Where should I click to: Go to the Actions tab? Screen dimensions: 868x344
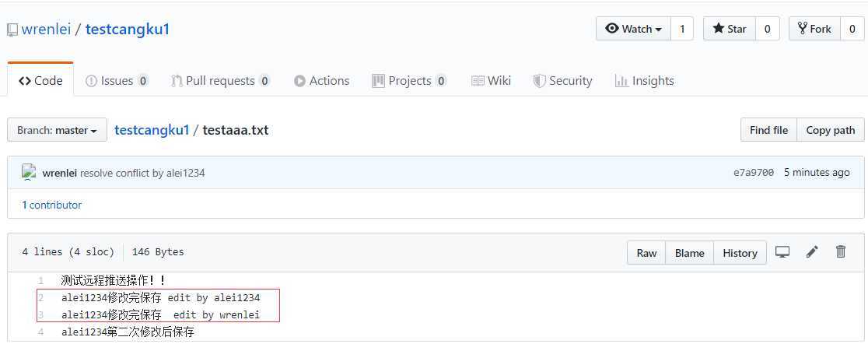(322, 81)
